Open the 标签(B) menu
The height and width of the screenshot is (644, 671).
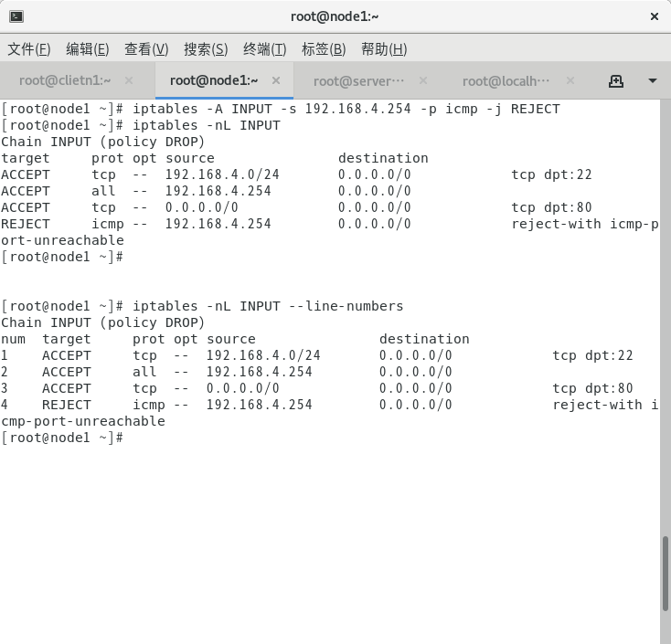tap(324, 49)
